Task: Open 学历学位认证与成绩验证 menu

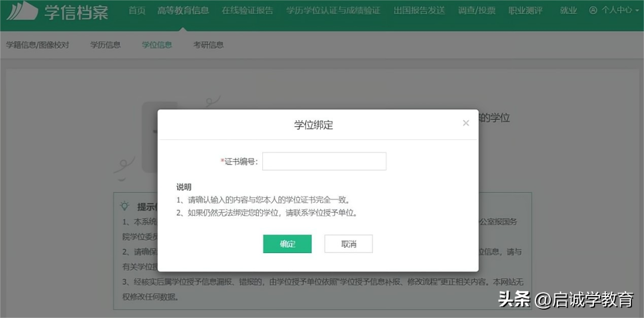Action: 333,10
